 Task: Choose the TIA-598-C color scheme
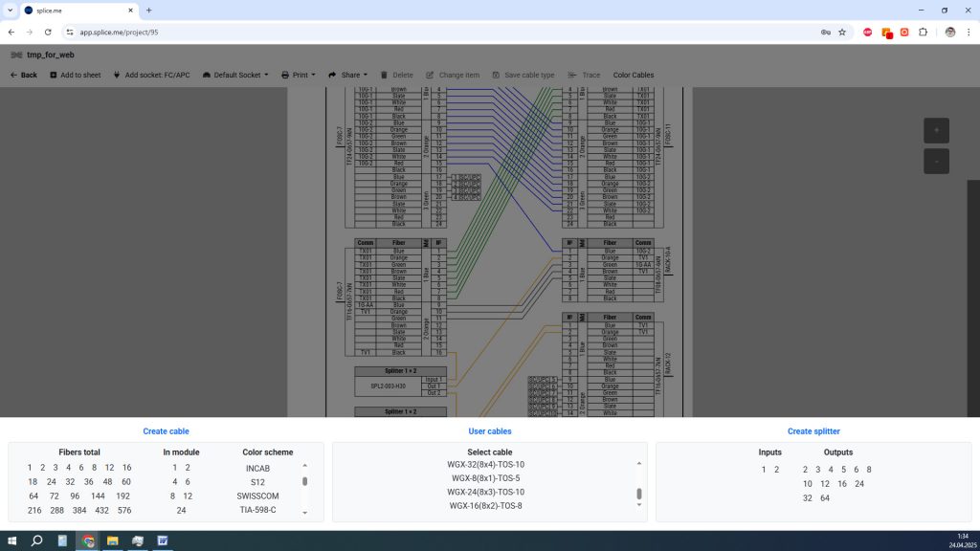[257, 510]
